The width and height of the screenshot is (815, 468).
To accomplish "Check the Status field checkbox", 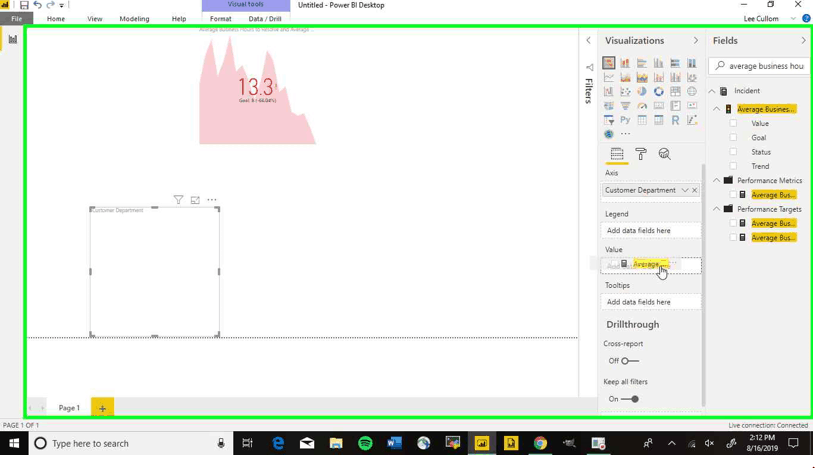I will [733, 152].
